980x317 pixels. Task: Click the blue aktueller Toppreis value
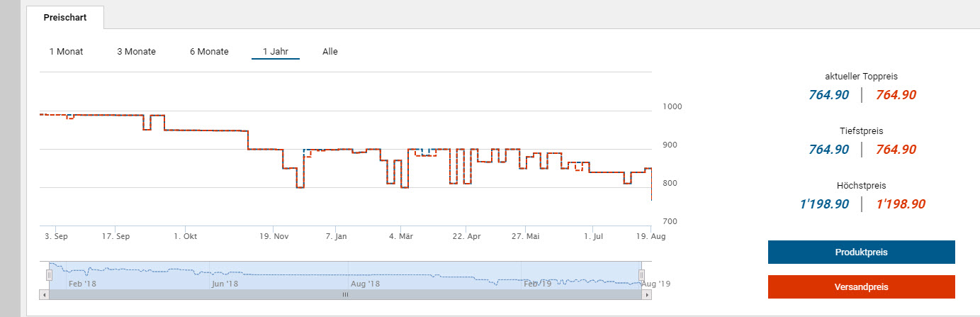[x=828, y=95]
